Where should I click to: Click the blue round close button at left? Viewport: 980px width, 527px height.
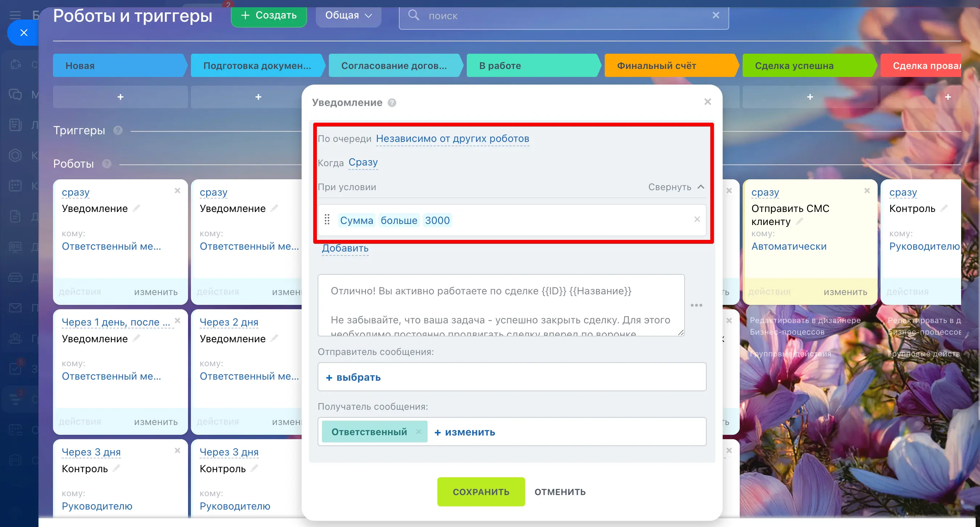click(x=24, y=33)
